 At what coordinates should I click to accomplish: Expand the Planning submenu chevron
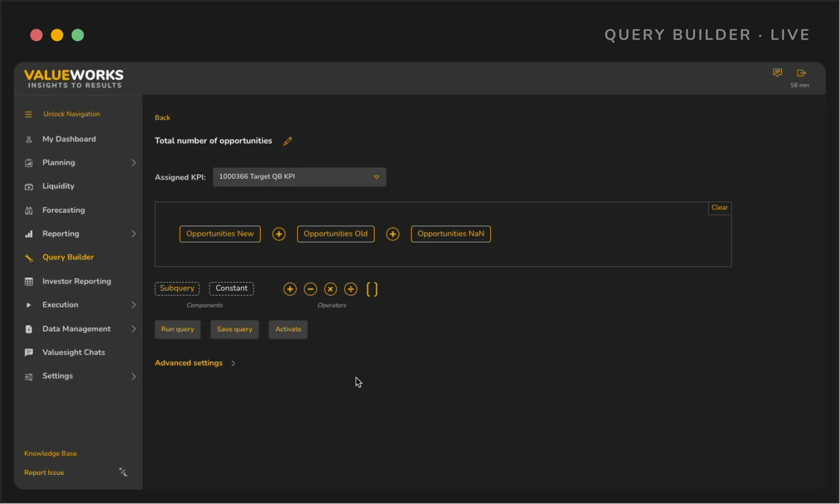133,163
